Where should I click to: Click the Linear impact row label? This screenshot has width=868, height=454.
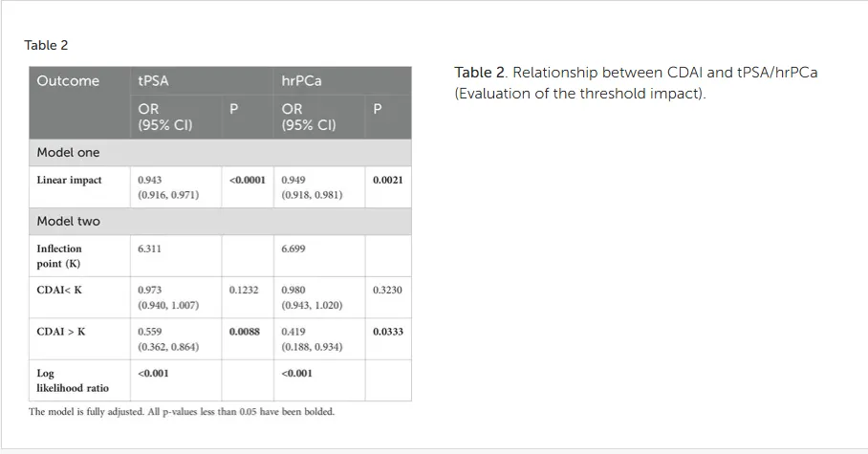tap(69, 180)
